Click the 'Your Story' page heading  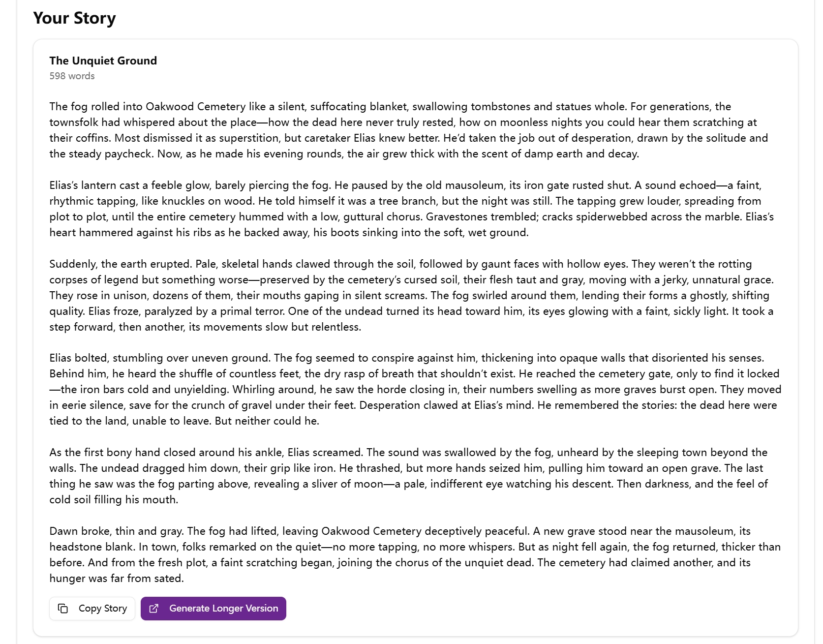click(x=74, y=18)
